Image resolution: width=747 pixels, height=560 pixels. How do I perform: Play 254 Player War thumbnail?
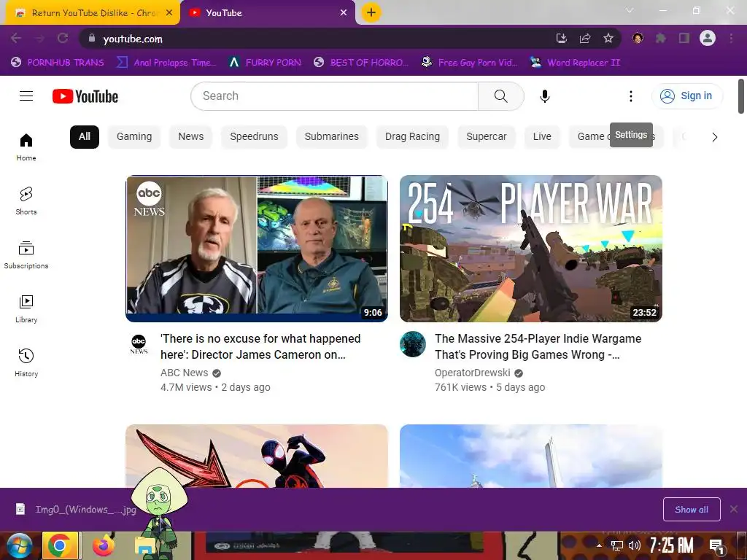coord(531,249)
